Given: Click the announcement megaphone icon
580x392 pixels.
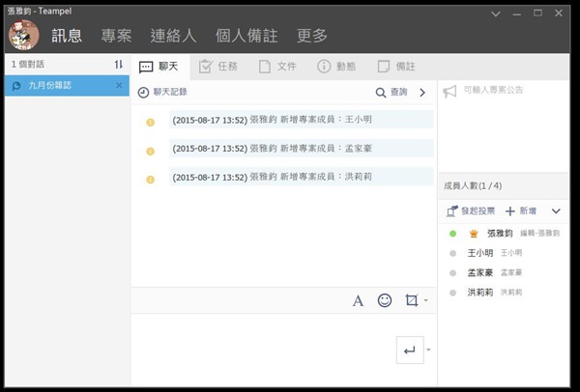Looking at the screenshot, I should coord(449,92).
